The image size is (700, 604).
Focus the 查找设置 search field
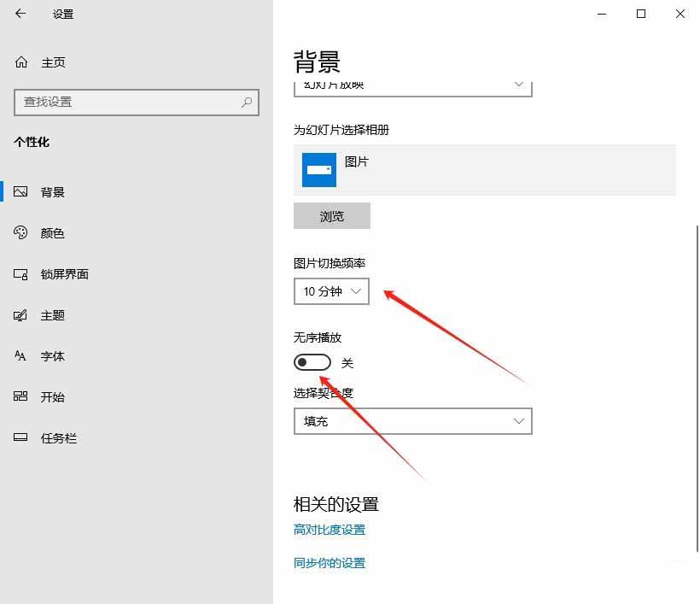[137, 103]
